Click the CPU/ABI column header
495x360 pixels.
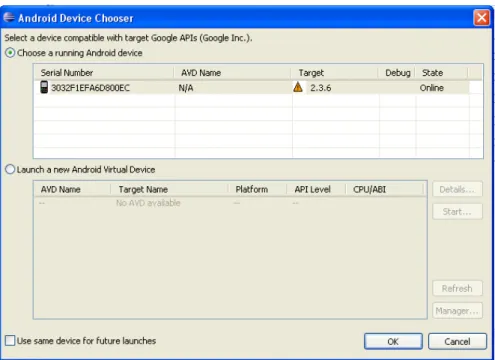point(385,189)
